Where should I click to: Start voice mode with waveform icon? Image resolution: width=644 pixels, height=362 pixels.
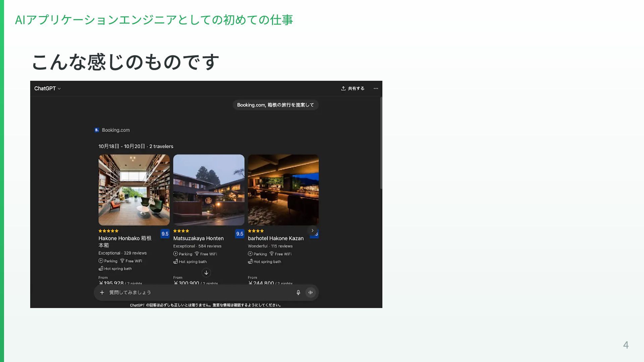click(311, 292)
